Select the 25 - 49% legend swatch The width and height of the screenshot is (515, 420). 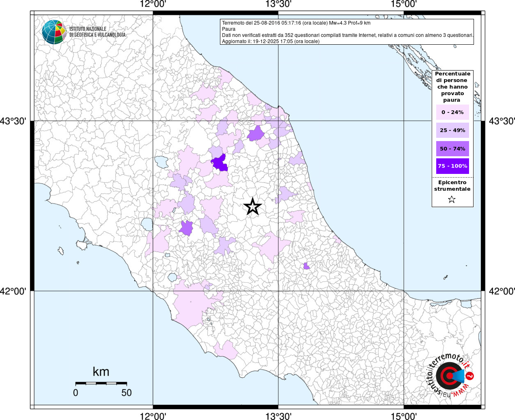(452, 130)
